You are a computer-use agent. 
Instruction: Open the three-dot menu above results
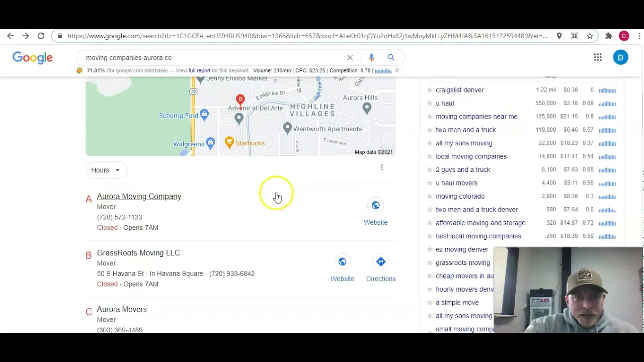(x=382, y=167)
